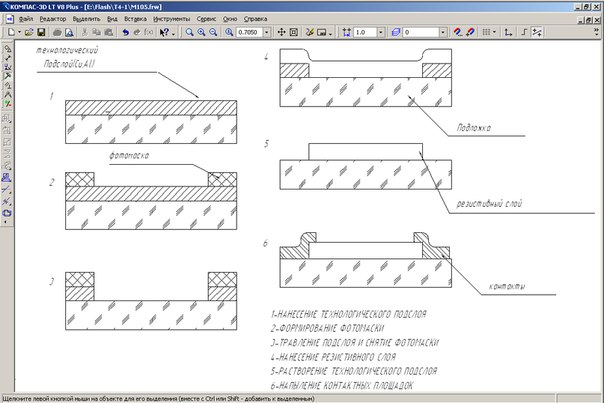Open variables with the f(x) icon

[149, 32]
